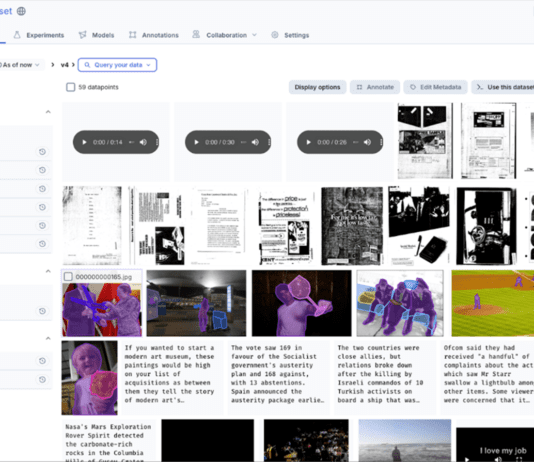Click the fourth history icon in the sidebar
Image resolution: width=534 pixels, height=462 pixels.
[42, 207]
